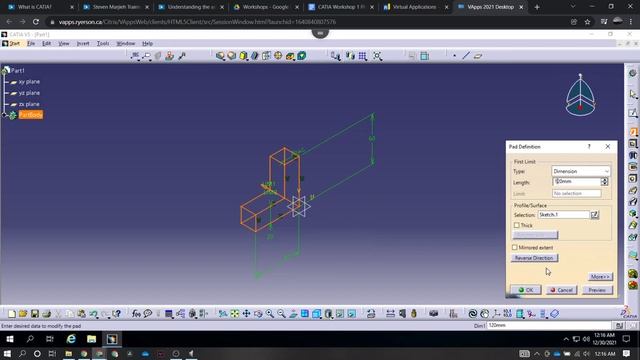
Task: Click the More>> button
Action: coord(600,276)
